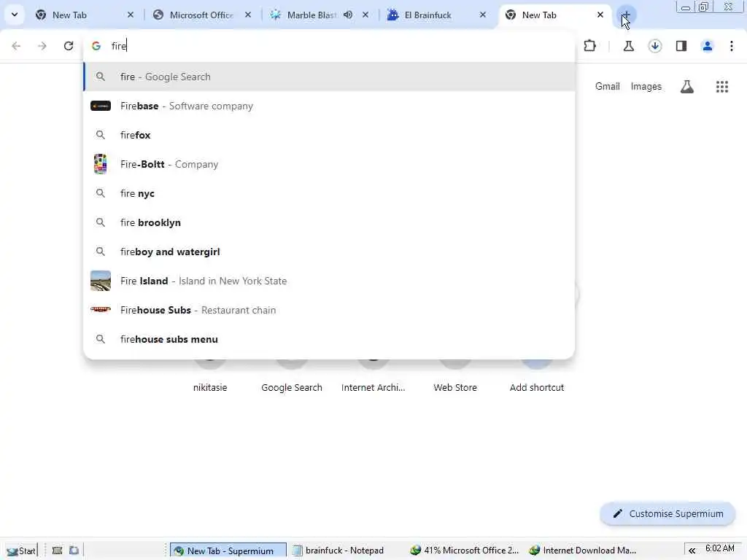Select the fire - Google Search suggestion
This screenshot has width=747, height=560.
click(329, 77)
